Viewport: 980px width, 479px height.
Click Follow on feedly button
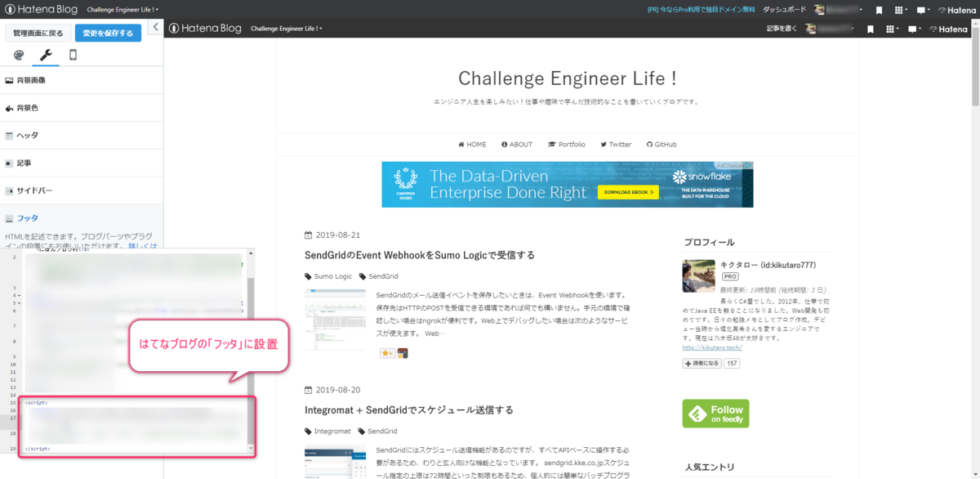pyautogui.click(x=715, y=414)
